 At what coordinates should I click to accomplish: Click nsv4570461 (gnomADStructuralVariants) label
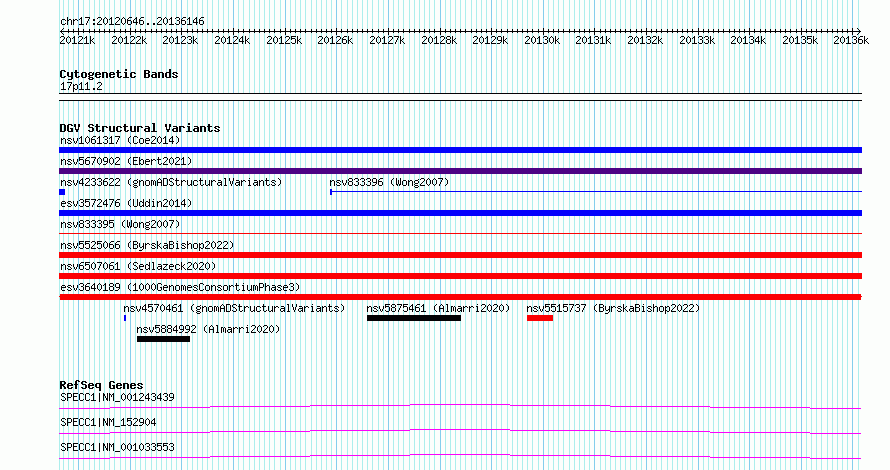234,308
